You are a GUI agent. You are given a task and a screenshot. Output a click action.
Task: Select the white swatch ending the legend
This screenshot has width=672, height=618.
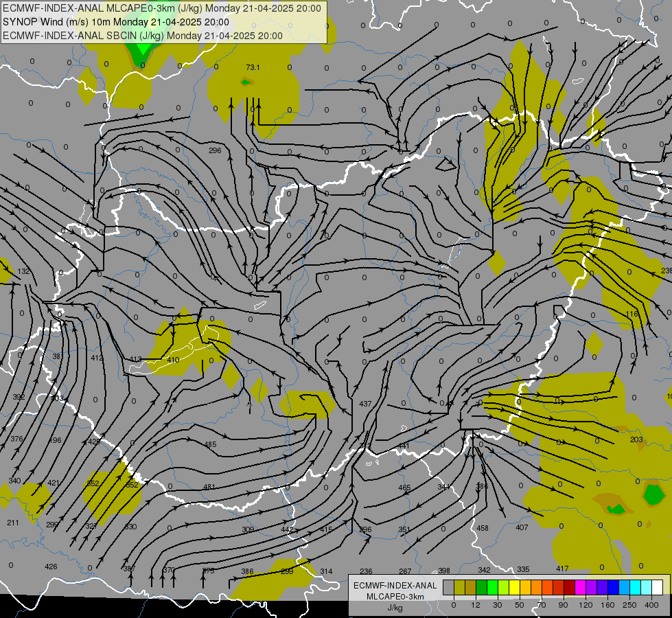(x=658, y=587)
